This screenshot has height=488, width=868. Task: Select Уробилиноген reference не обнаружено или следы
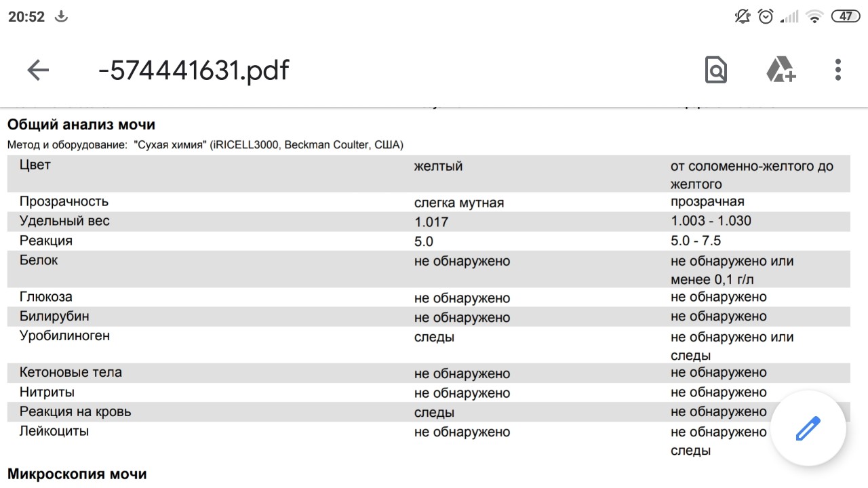pyautogui.click(x=732, y=346)
